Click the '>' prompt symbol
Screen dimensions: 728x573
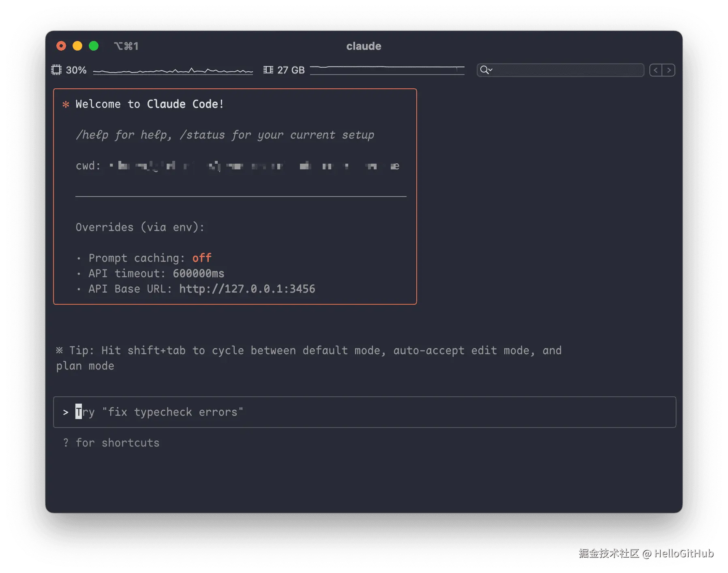pyautogui.click(x=66, y=413)
